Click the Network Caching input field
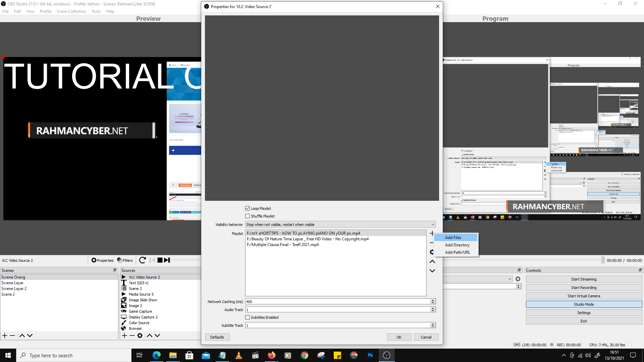This screenshot has height=362, width=644. [x=338, y=302]
